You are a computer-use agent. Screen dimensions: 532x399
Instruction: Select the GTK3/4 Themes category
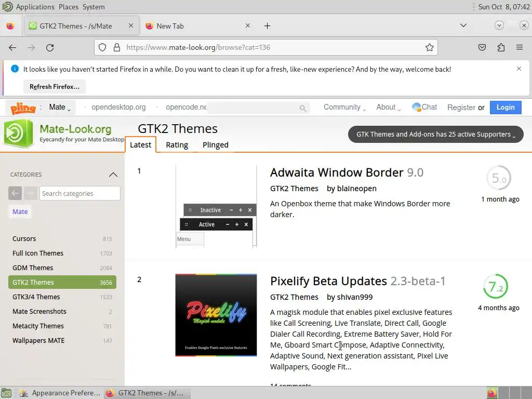pyautogui.click(x=62, y=297)
